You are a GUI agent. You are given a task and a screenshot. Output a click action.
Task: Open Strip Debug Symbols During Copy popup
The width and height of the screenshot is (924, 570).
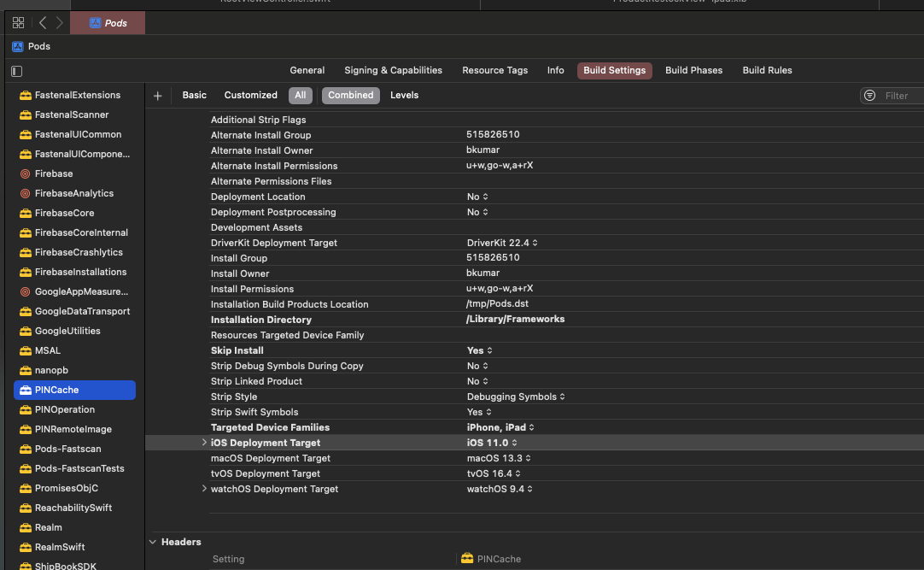pyautogui.click(x=477, y=366)
